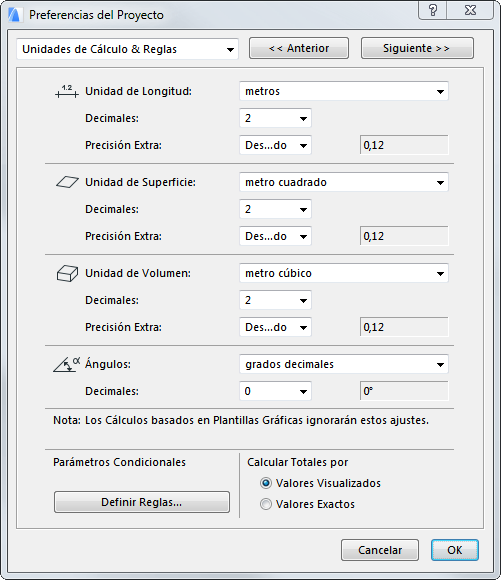Click the angle unit alpha icon
This screenshot has height=580, width=501.
[x=67, y=364]
